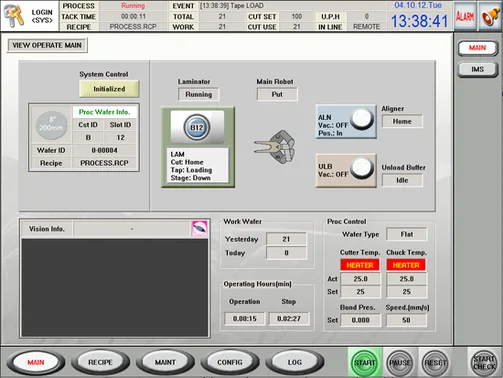The height and width of the screenshot is (378, 503).
Task: Click Chuck Temp Set value 25
Action: click(x=406, y=292)
